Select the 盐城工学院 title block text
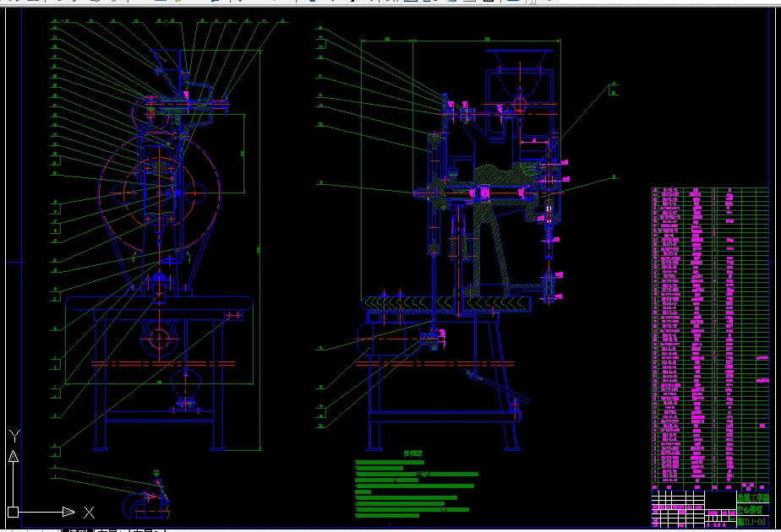This screenshot has width=781, height=532. point(753,497)
